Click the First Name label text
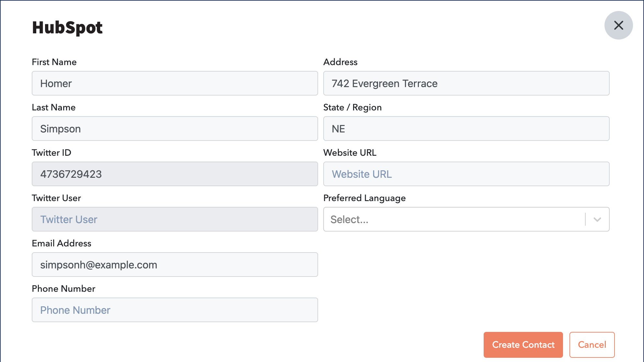The width and height of the screenshot is (644, 362). click(x=54, y=62)
